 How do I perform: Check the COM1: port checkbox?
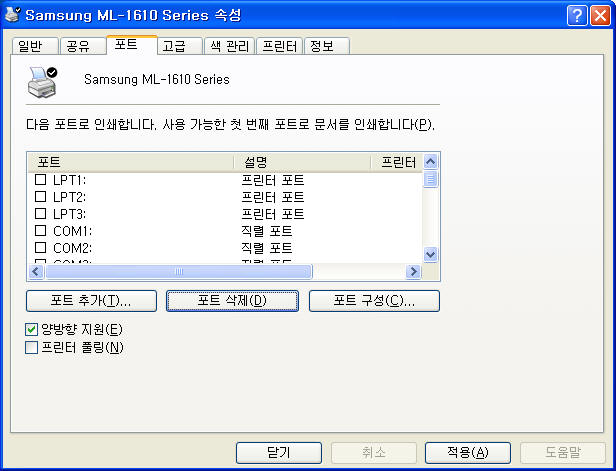coord(40,231)
